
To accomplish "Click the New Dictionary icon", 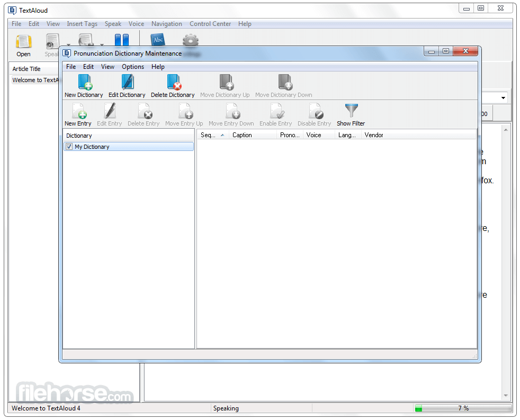I will coord(84,83).
